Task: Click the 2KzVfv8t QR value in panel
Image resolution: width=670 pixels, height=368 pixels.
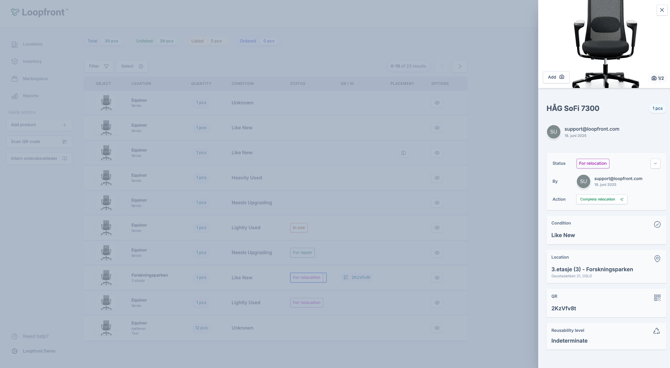Action: point(564,308)
